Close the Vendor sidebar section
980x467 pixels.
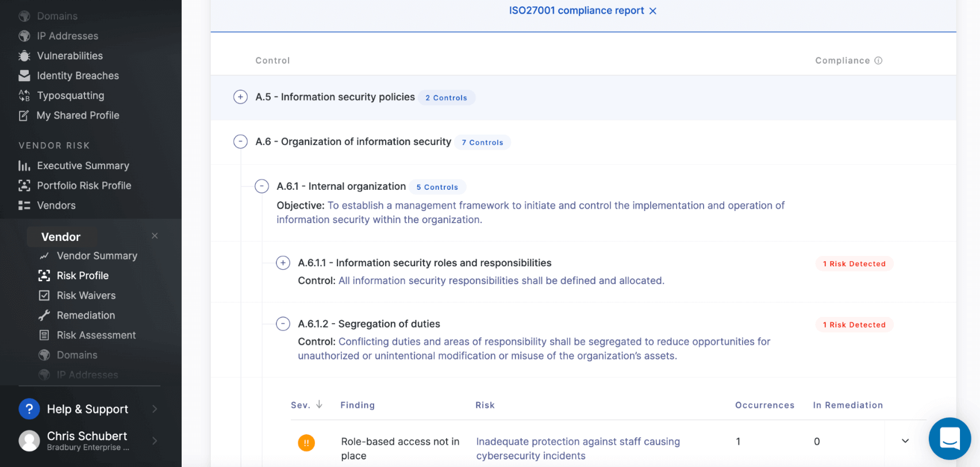(155, 236)
